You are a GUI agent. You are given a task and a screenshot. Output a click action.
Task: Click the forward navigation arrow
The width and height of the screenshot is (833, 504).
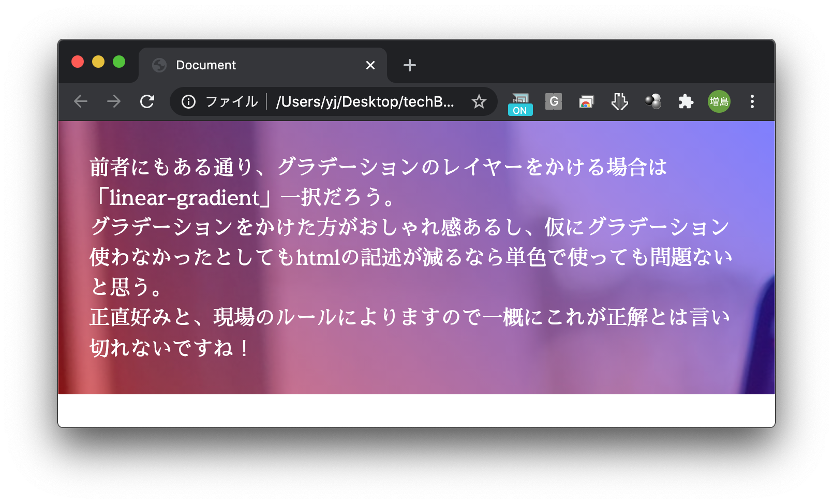coord(114,101)
